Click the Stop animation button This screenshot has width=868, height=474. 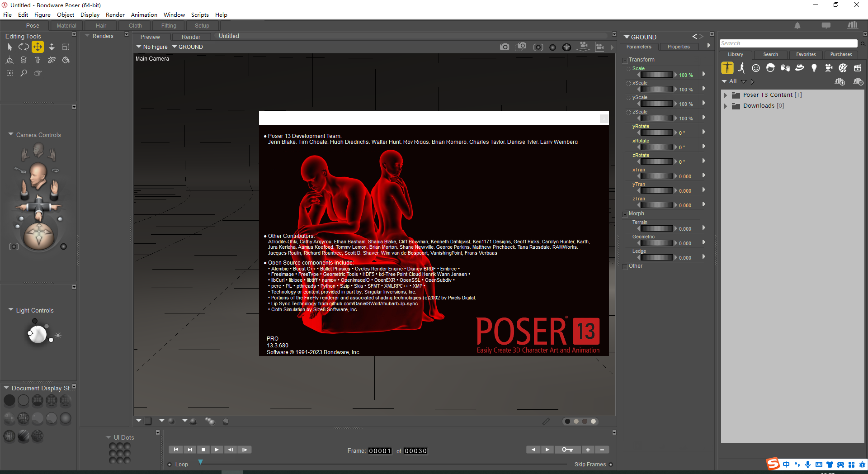[x=203, y=450]
